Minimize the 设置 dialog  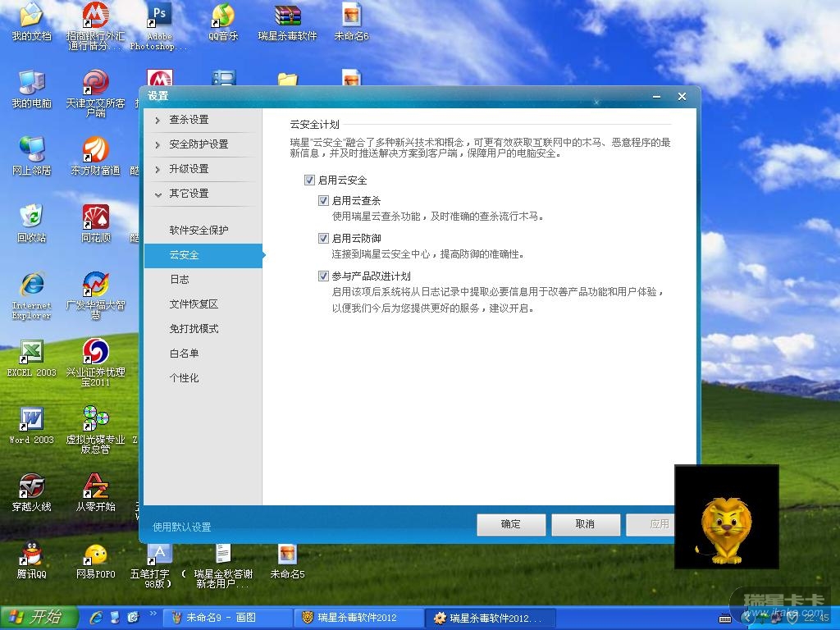[x=656, y=97]
